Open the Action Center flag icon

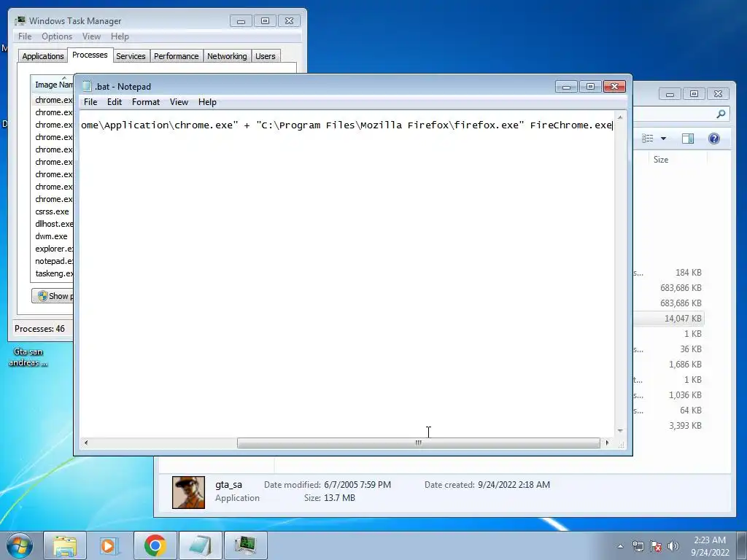click(x=656, y=546)
